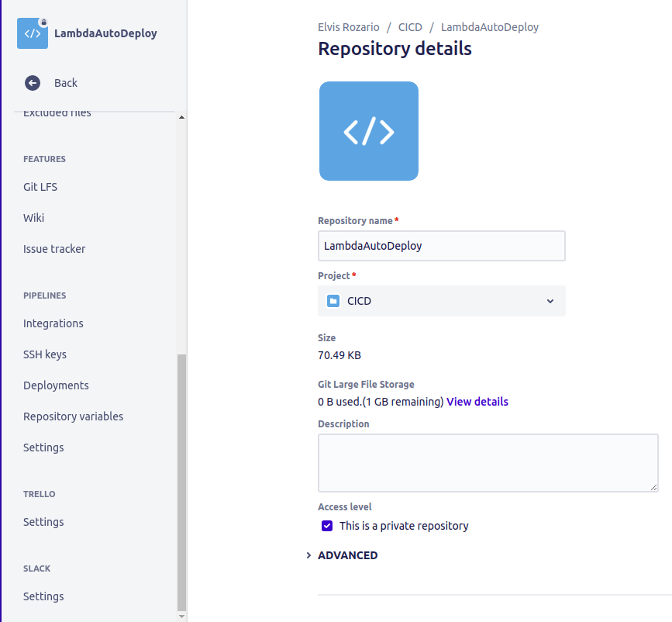Screen dimensions: 672x622
Task: View the Deployments settings
Action: pos(56,385)
